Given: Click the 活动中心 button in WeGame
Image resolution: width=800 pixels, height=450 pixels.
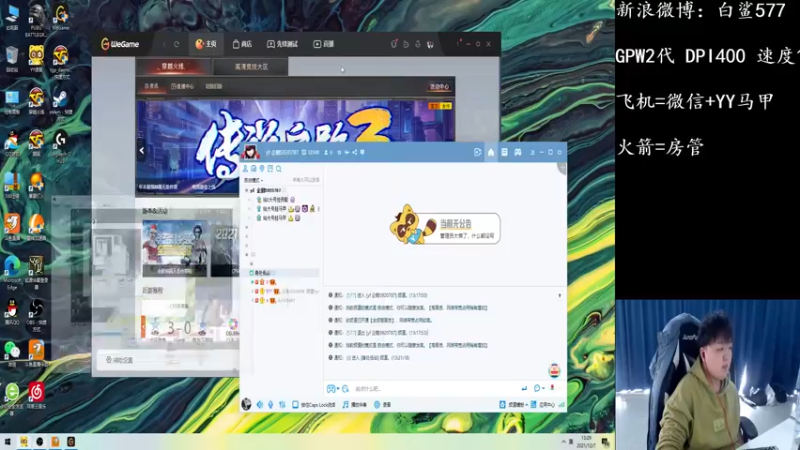Looking at the screenshot, I should [439, 87].
